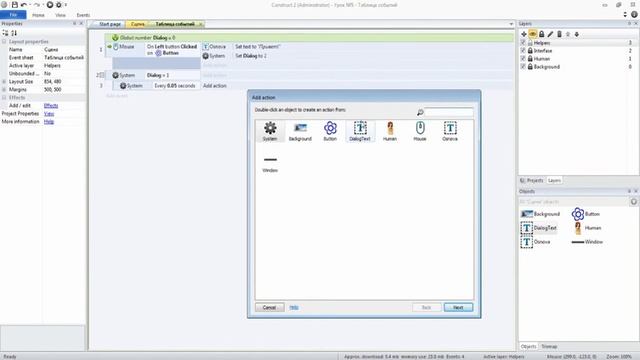Click alphabetical sort icon in Properties panel
Image resolution: width=640 pixels, height=360 pixels.
click(x=14, y=33)
